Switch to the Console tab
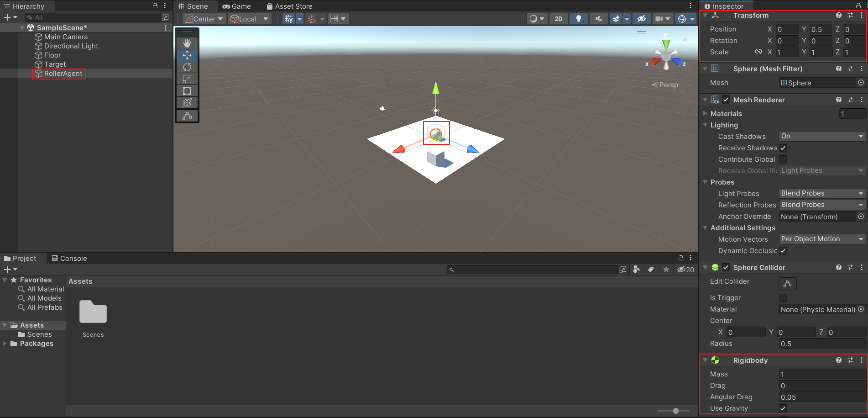 (69, 258)
